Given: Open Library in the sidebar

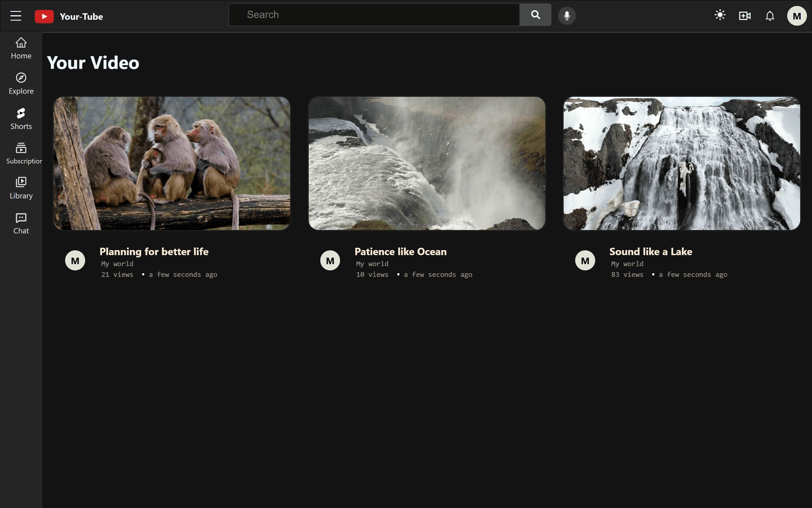Looking at the screenshot, I should (21, 189).
